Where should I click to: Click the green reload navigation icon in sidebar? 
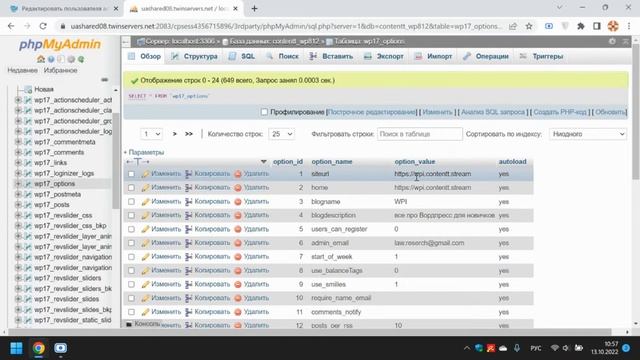[x=81, y=59]
